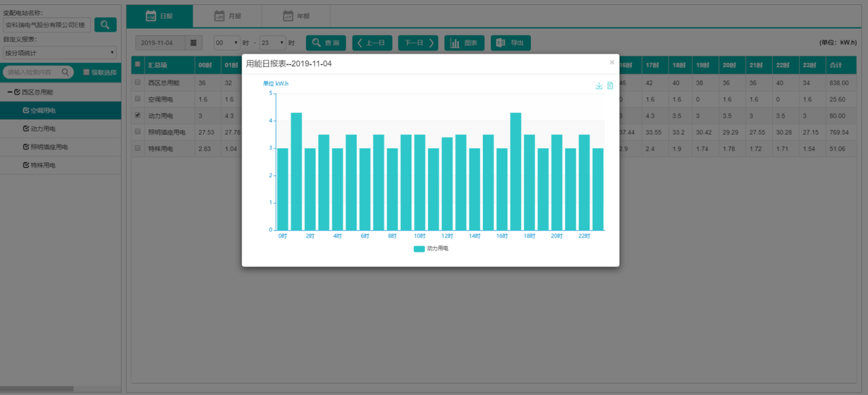Click the 图表 chart button
The image size is (868, 395).
click(x=464, y=43)
